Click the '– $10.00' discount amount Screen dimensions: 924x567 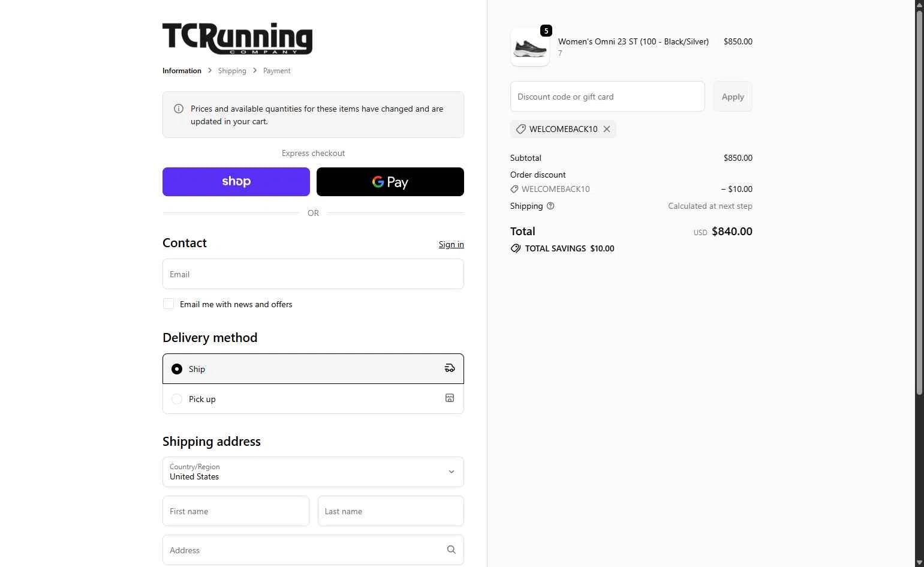click(736, 189)
